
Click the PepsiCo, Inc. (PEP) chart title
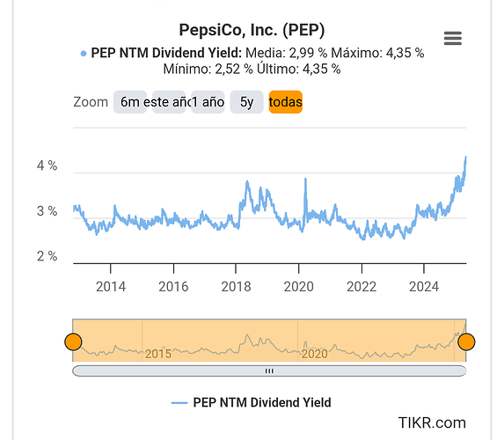point(252,30)
